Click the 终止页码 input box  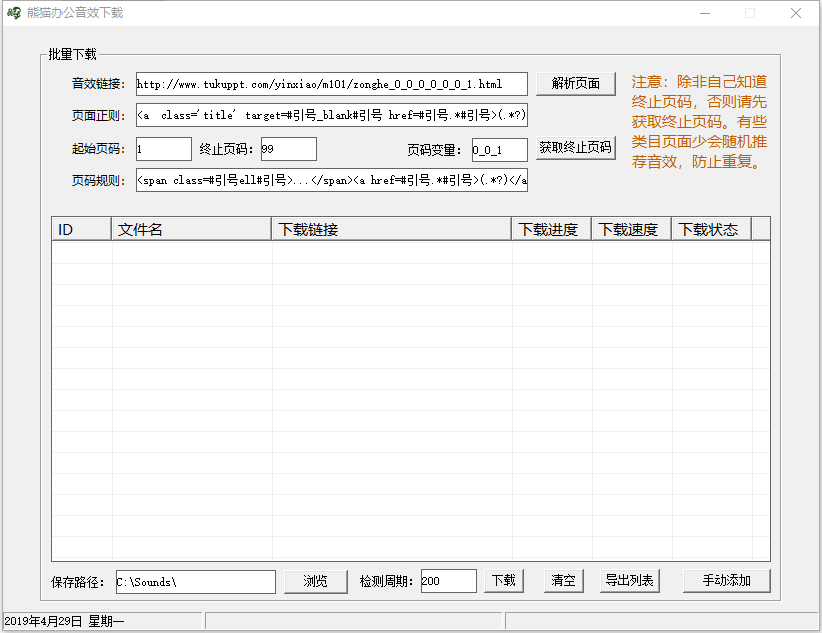tap(288, 149)
